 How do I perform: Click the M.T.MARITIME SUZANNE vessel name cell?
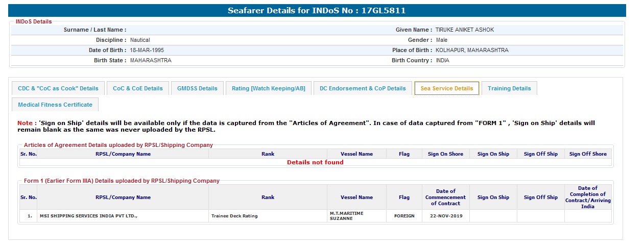(x=346, y=216)
